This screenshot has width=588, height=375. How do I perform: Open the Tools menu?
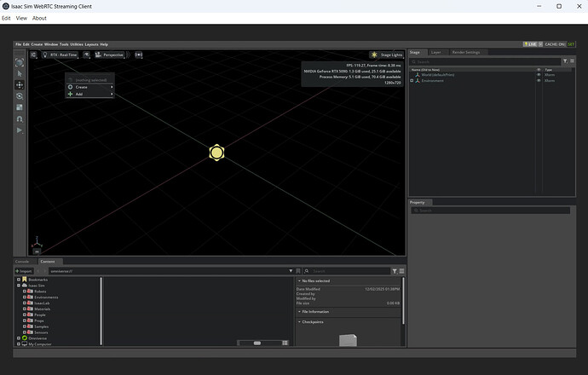(64, 44)
